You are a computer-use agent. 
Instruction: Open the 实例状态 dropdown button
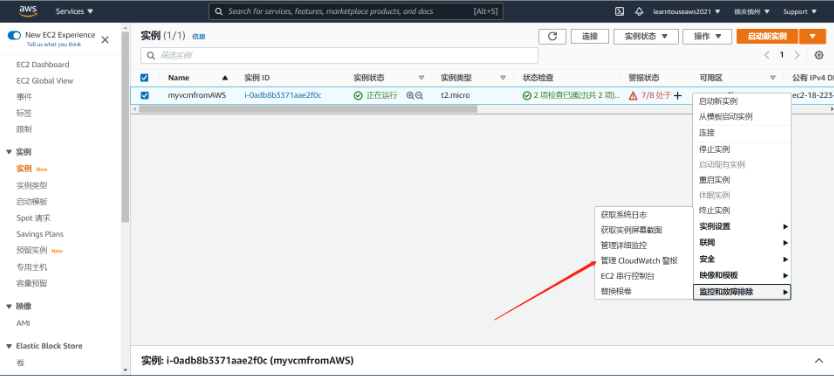[x=646, y=36]
